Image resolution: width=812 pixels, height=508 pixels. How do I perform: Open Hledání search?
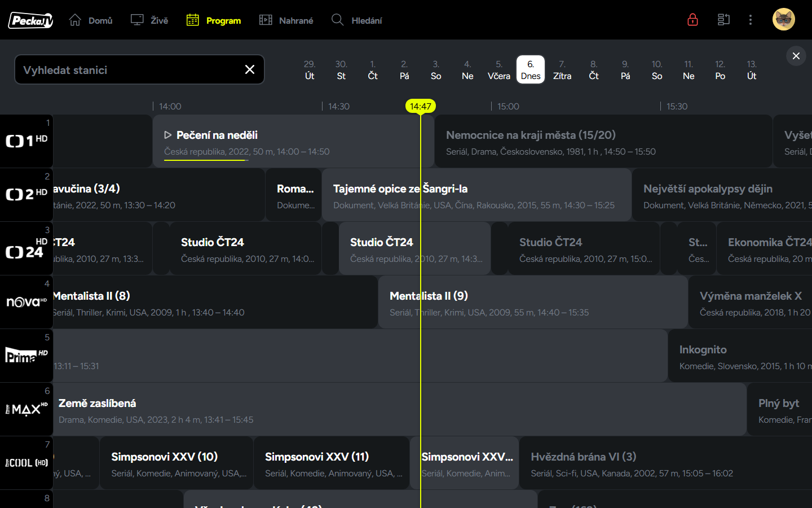356,20
